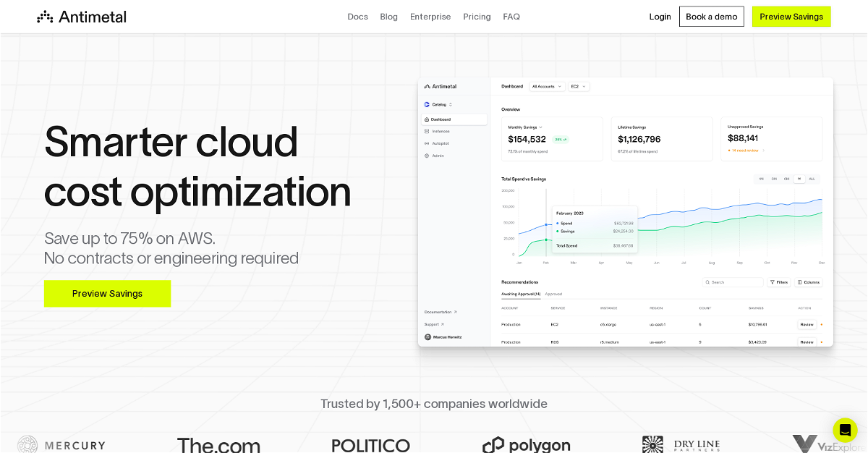This screenshot has width=868, height=453.
Task: Open the Admin gear icon in sidebar
Action: (x=427, y=156)
